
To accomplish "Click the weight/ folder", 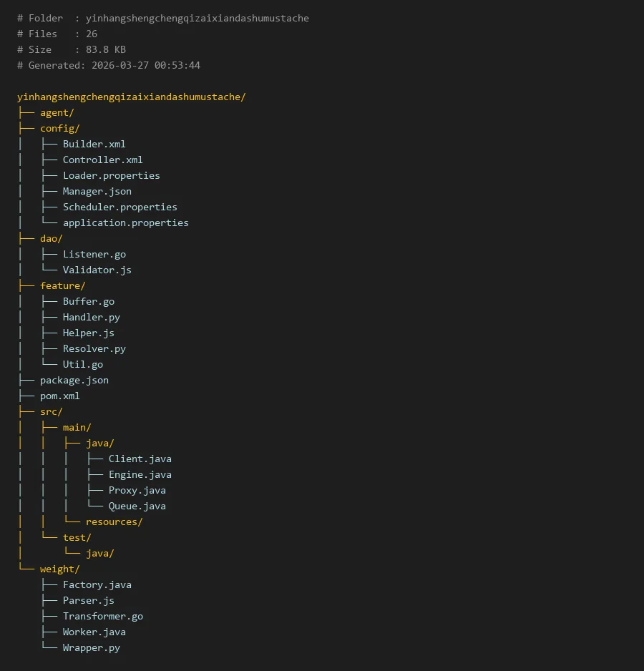I will pos(59,569).
